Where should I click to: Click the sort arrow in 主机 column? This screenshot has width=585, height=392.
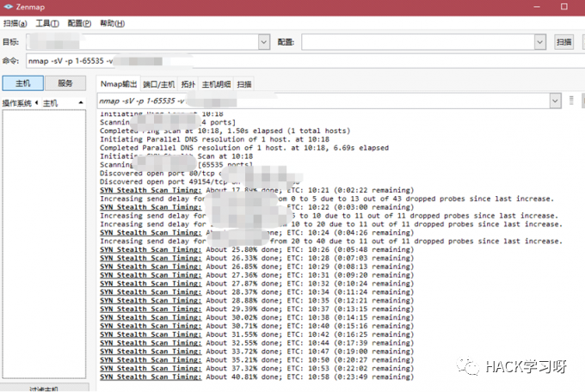coord(81,102)
